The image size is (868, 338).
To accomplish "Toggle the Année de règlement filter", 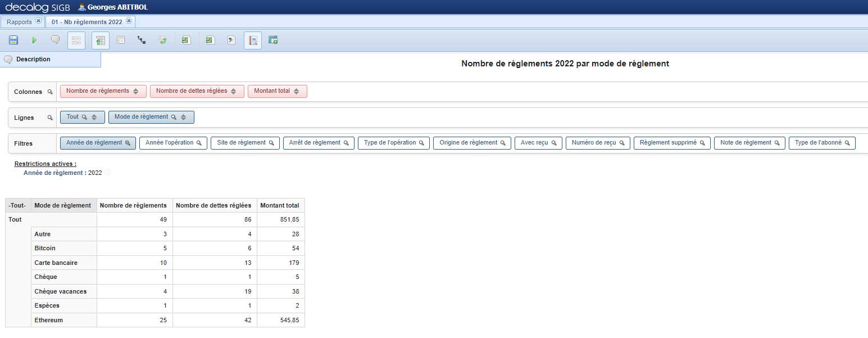I will pyautogui.click(x=98, y=143).
